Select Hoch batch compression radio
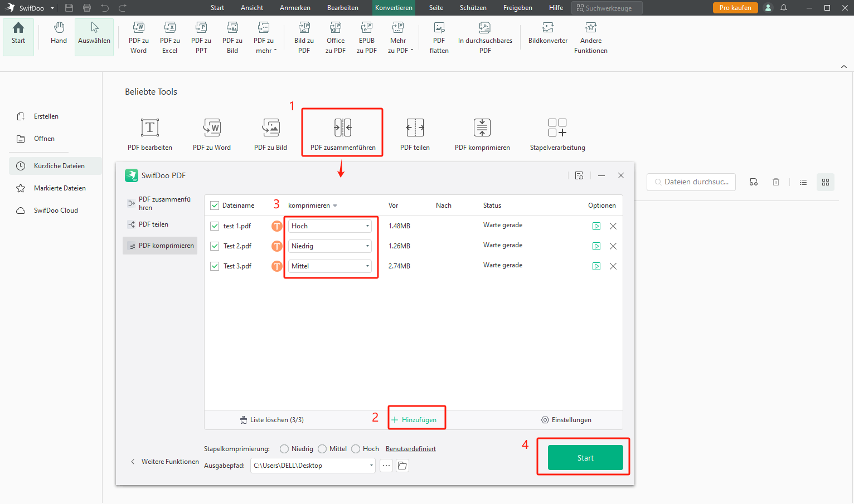 pyautogui.click(x=356, y=449)
